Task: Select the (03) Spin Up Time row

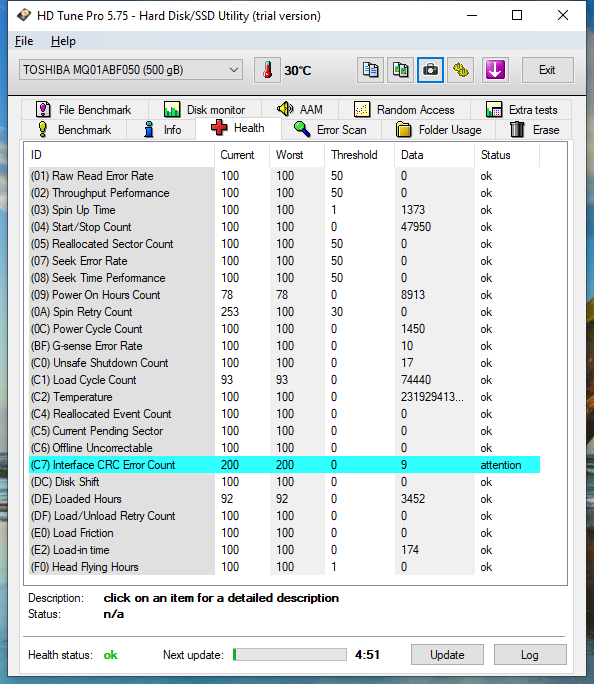Action: tap(284, 210)
